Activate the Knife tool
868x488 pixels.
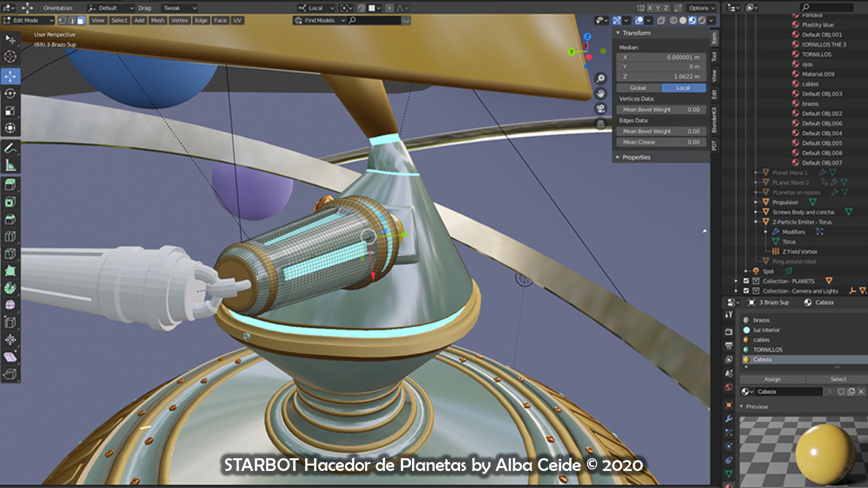10,254
